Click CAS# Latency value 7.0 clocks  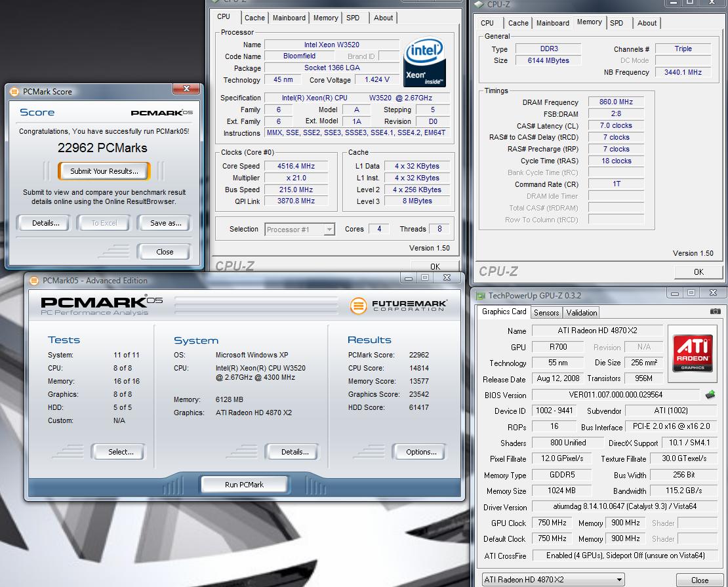coord(616,125)
